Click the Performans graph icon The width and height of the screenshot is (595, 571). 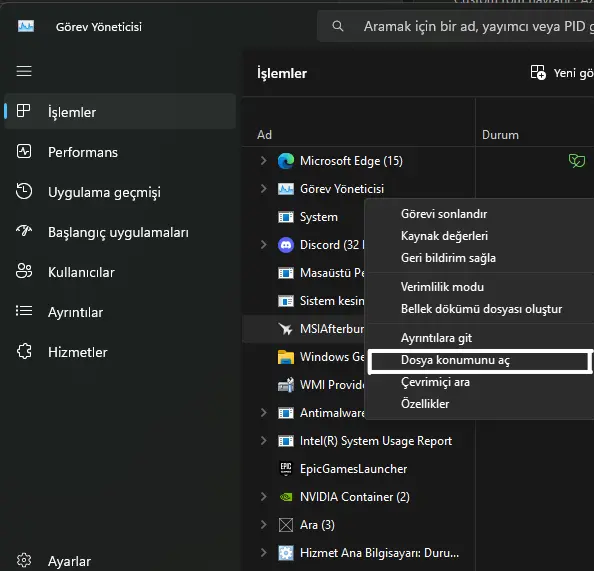[x=24, y=151]
